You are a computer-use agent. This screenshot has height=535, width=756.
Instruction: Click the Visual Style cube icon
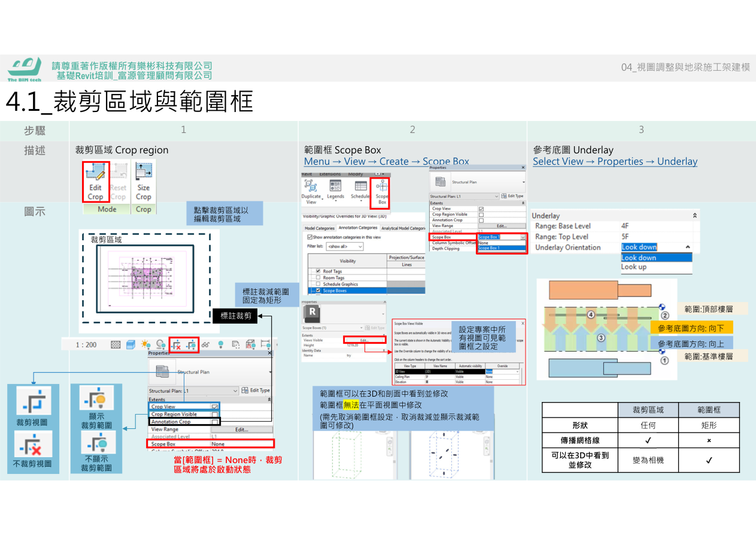(x=130, y=344)
